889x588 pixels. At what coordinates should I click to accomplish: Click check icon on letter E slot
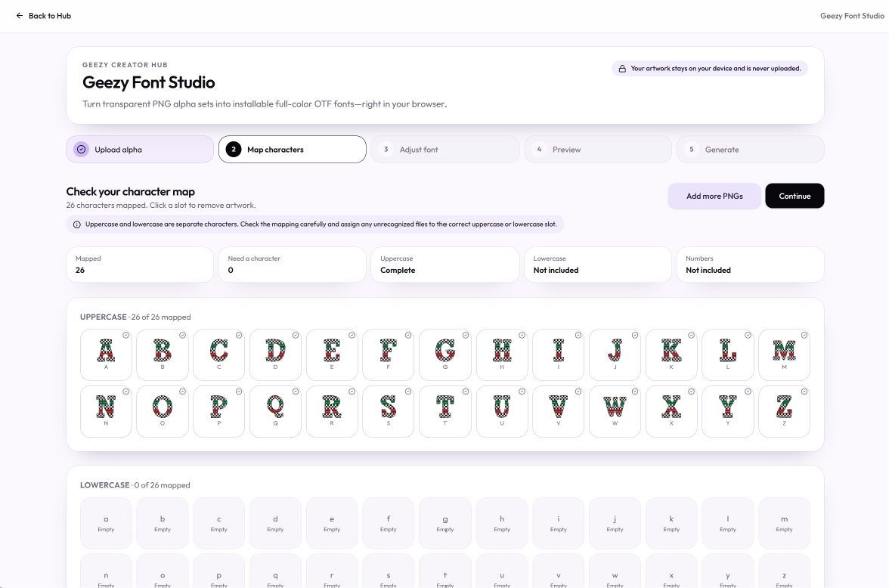pyautogui.click(x=352, y=335)
